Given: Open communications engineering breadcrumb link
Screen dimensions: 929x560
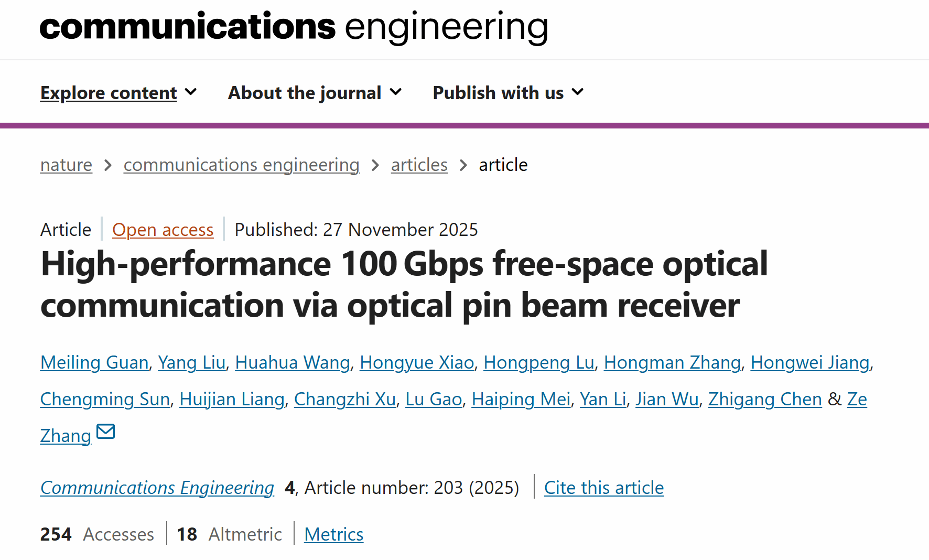Looking at the screenshot, I should pyautogui.click(x=241, y=165).
